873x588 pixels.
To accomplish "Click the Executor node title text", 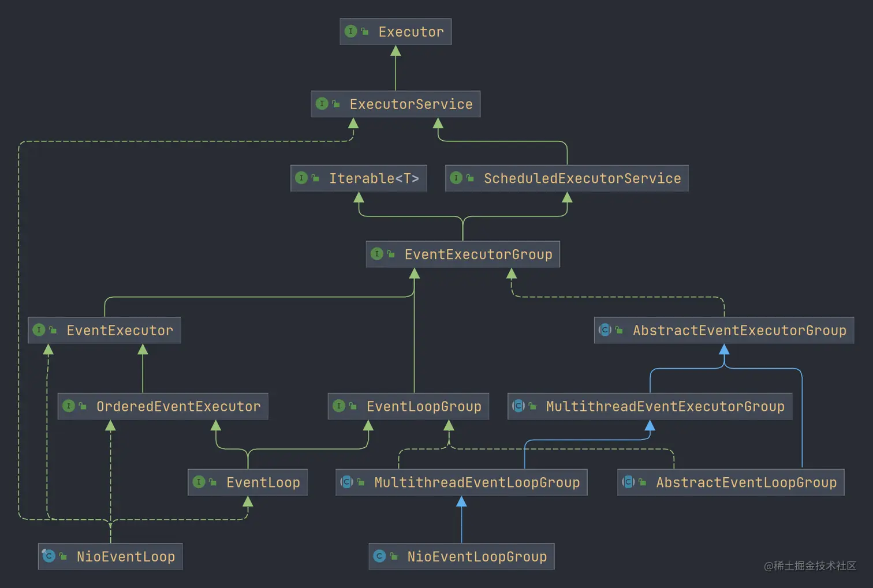I will [x=411, y=31].
